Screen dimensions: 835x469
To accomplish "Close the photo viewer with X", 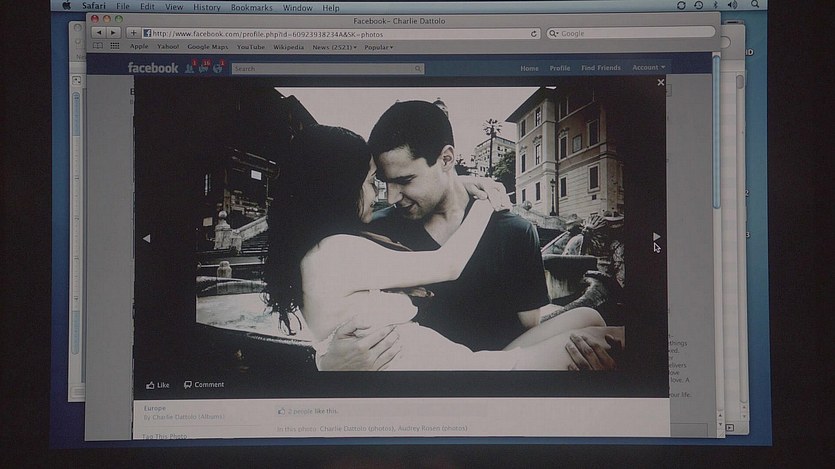I will click(x=661, y=83).
